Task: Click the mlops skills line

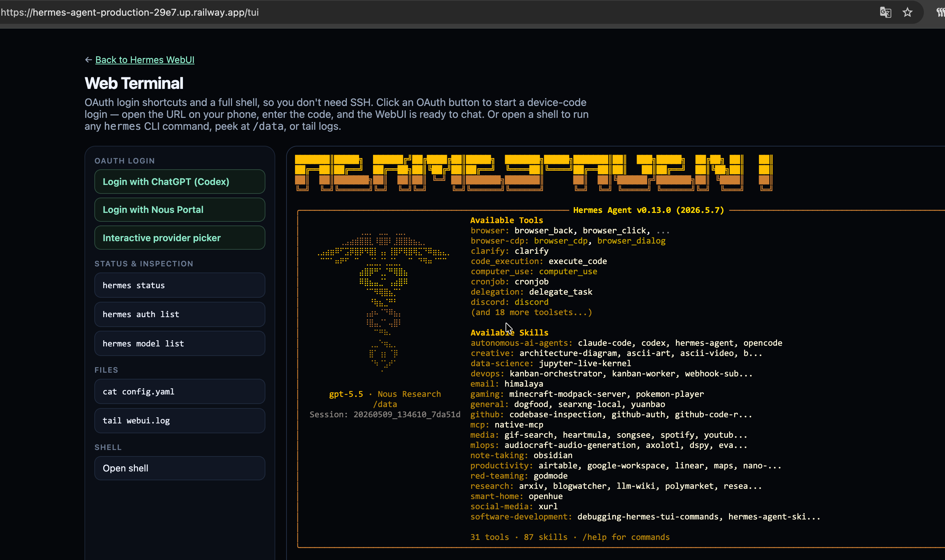Action: coord(609,445)
